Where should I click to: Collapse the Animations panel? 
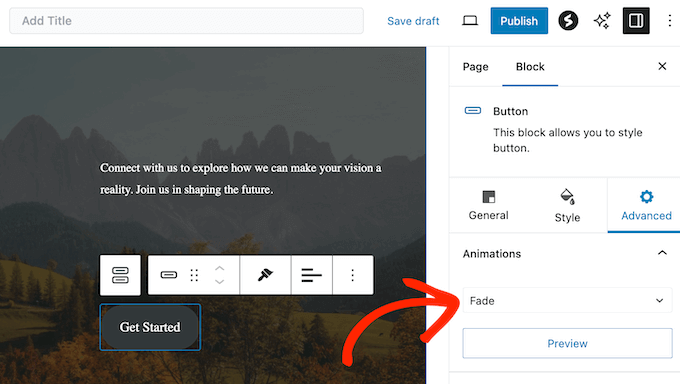662,253
